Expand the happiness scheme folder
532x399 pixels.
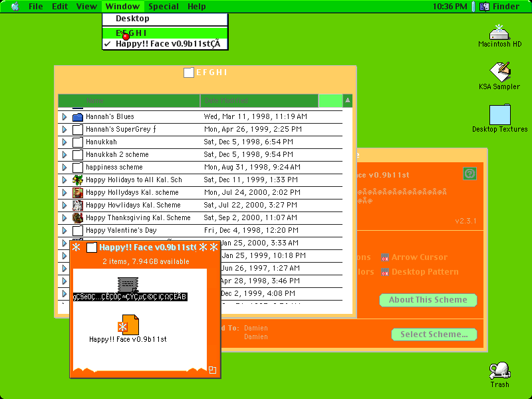tap(65, 168)
